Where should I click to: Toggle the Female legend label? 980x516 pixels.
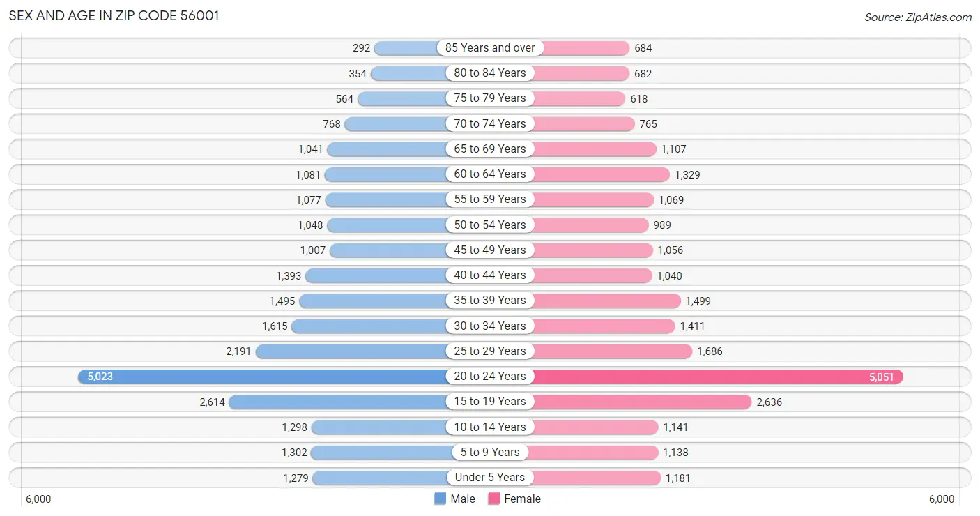pos(523,499)
